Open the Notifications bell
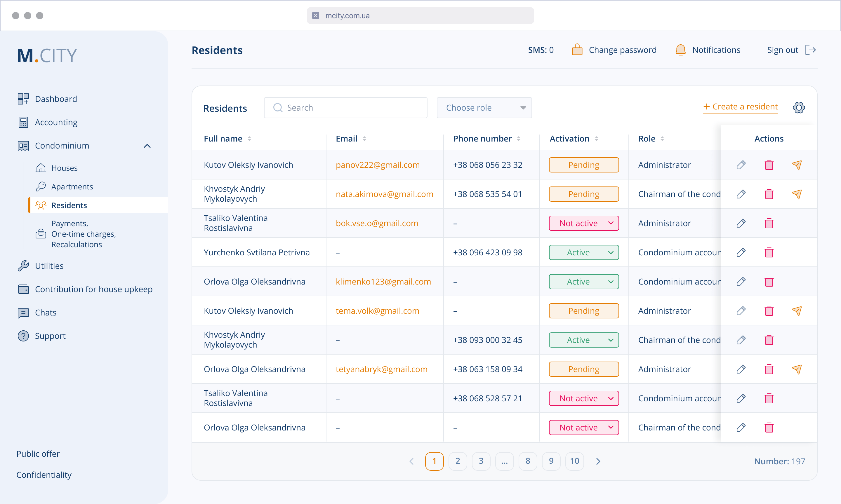 [x=680, y=50]
